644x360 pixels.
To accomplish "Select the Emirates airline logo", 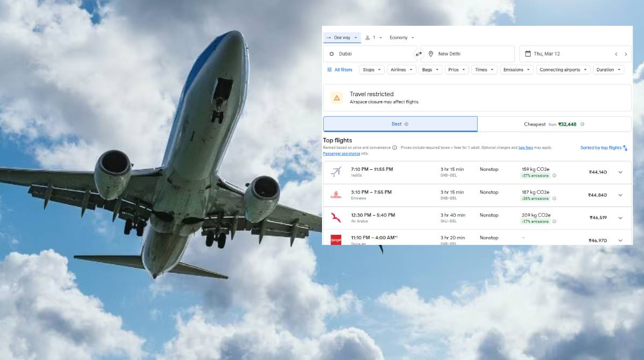I will [x=335, y=194].
